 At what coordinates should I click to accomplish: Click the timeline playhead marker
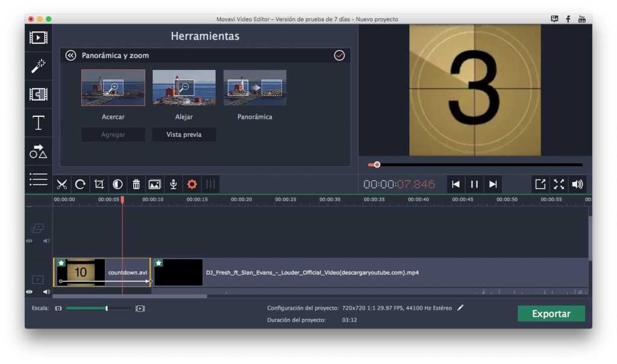(x=122, y=200)
